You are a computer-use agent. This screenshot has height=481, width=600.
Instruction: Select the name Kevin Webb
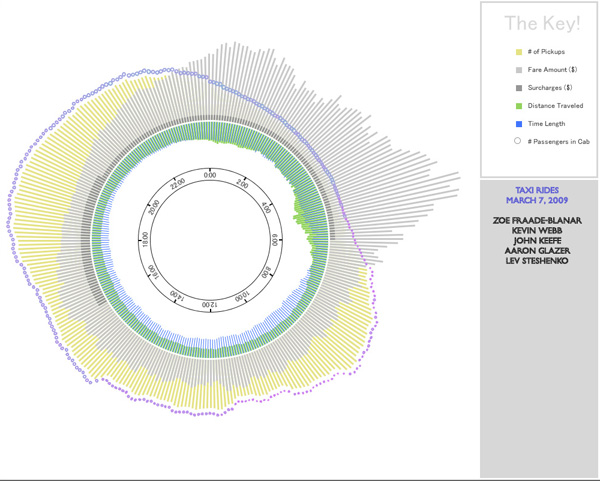538,231
